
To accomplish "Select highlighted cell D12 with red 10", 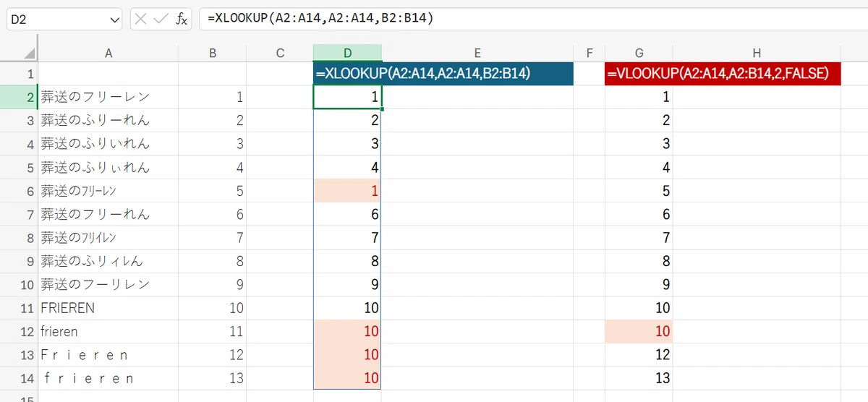I will coord(348,331).
